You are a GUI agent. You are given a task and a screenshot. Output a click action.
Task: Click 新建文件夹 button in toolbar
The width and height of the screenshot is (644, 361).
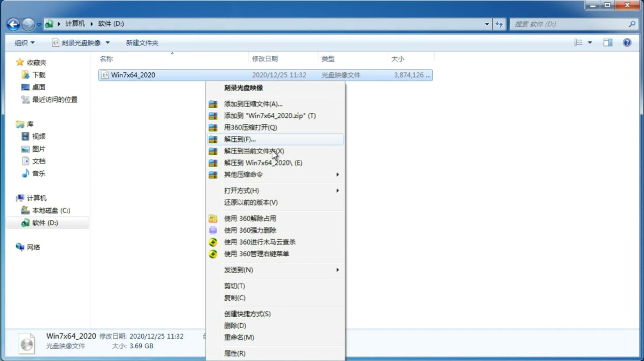pos(142,42)
